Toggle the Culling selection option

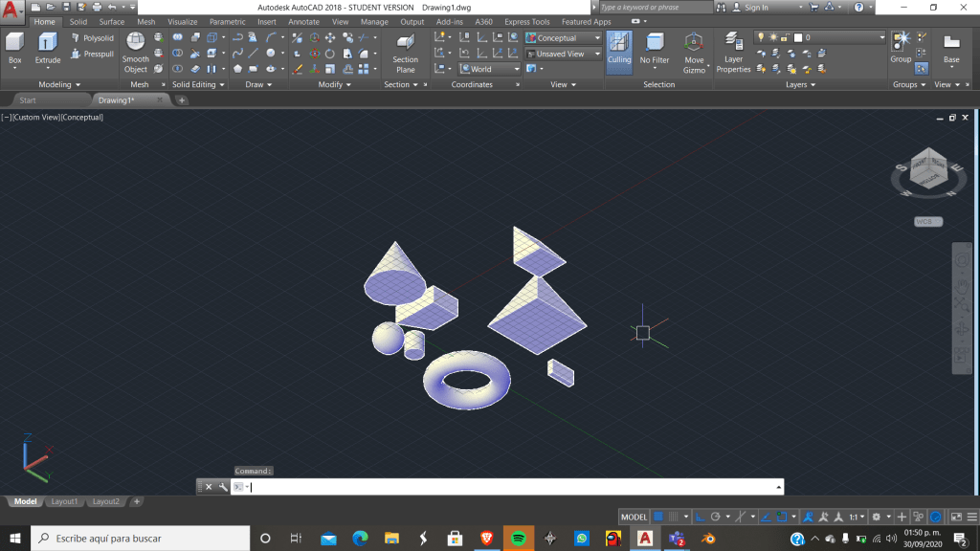coord(619,51)
